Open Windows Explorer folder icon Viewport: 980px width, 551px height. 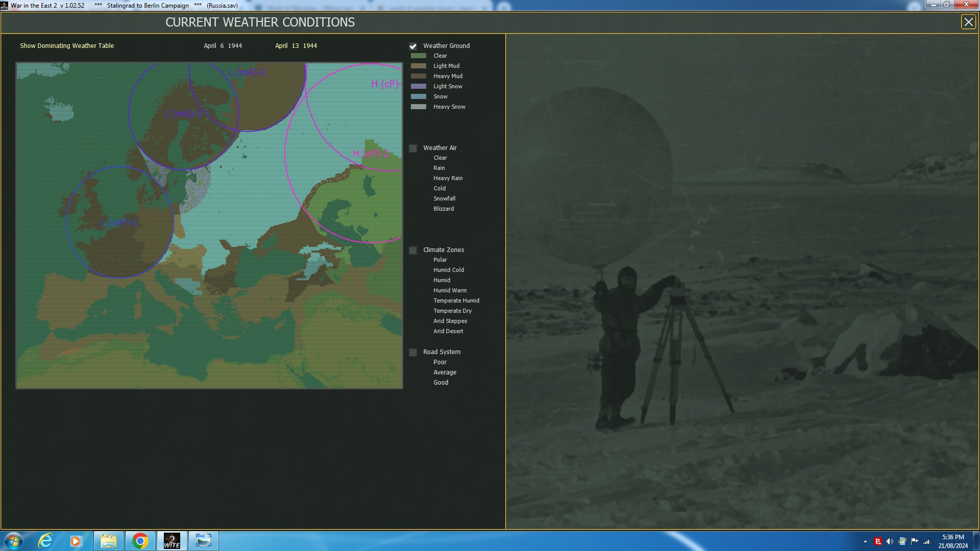pos(108,541)
